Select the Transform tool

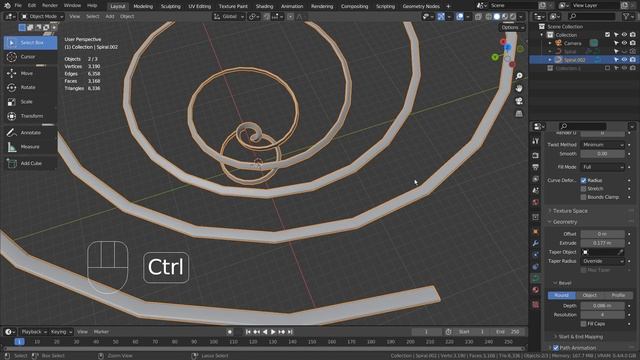[x=30, y=116]
